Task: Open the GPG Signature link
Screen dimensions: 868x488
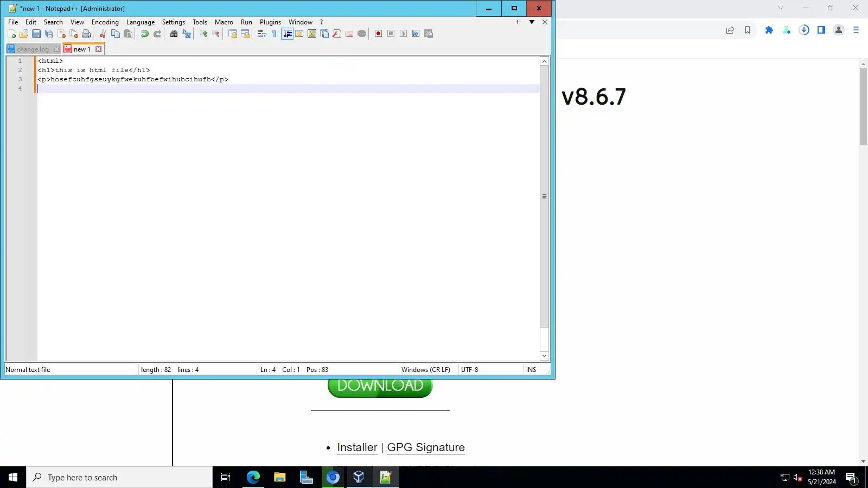Action: [x=426, y=447]
